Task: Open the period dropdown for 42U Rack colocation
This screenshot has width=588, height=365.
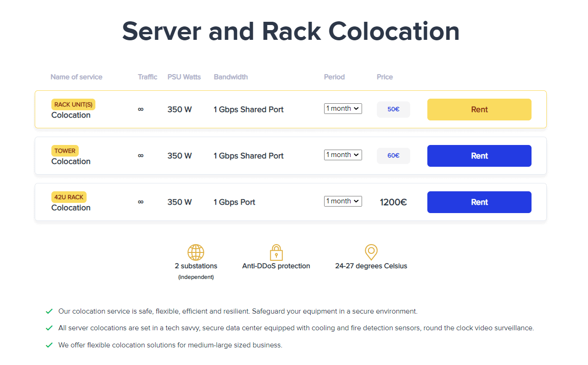Action: (x=343, y=201)
